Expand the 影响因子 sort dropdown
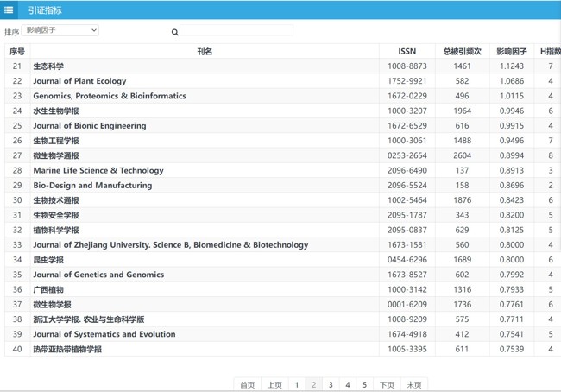The image size is (561, 392). [60, 30]
